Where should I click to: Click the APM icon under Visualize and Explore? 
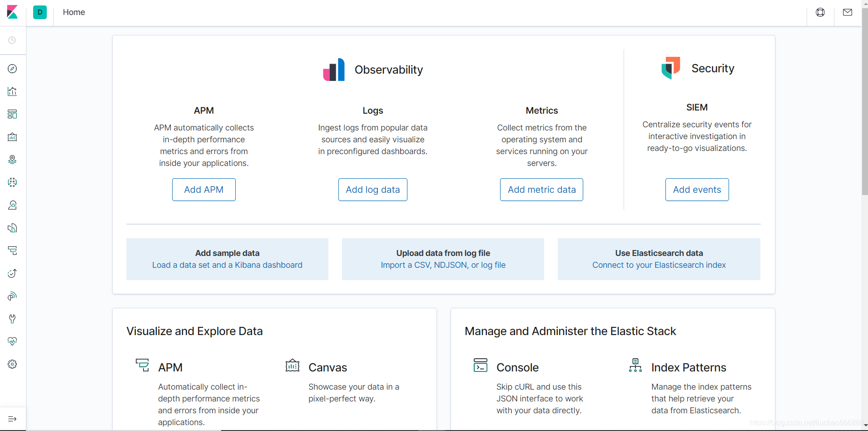(142, 365)
